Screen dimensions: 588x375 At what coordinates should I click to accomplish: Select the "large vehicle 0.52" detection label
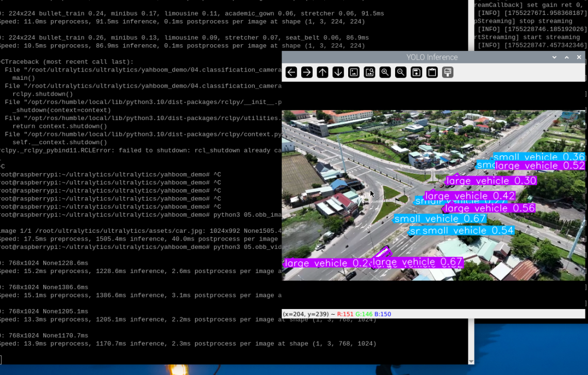click(540, 165)
